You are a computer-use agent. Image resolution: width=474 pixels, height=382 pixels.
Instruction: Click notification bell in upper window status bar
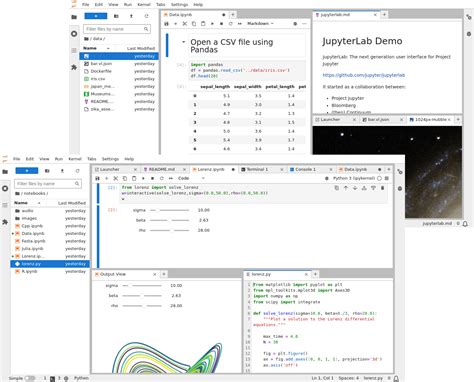coord(465,223)
